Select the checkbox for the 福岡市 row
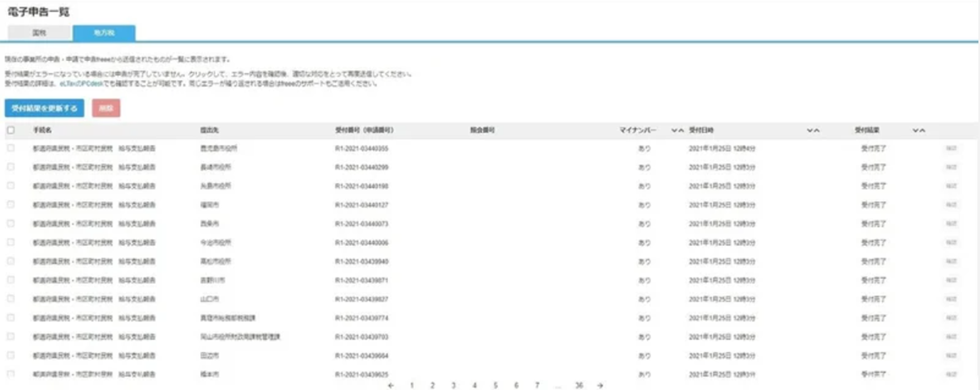This screenshot has width=980, height=390. pos(11,205)
